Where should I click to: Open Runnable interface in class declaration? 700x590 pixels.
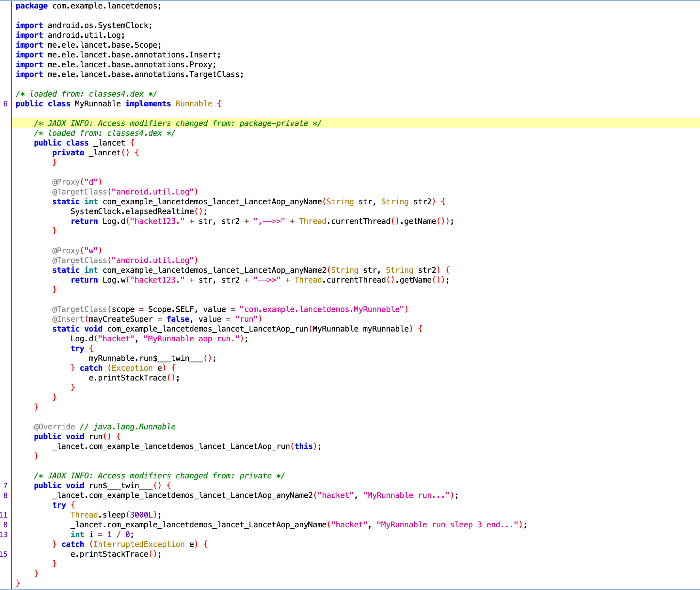click(194, 104)
